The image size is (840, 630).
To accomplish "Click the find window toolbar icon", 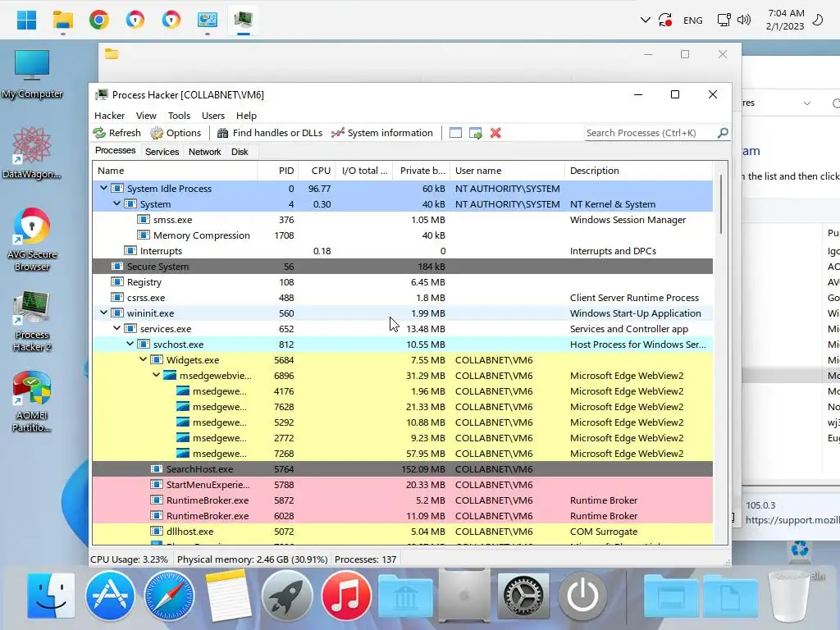I will tap(455, 133).
